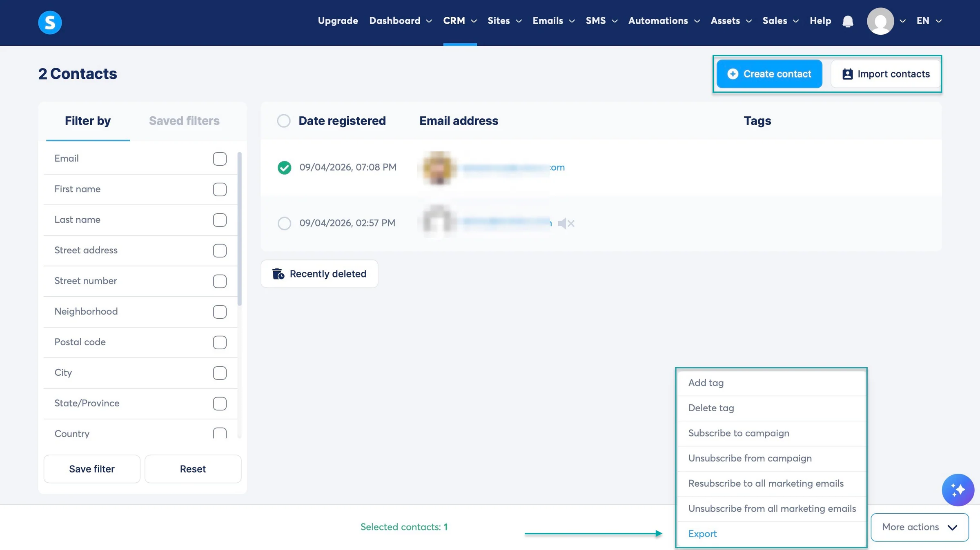980x550 pixels.
Task: Choose Delete tag from actions menu
Action: (x=771, y=408)
